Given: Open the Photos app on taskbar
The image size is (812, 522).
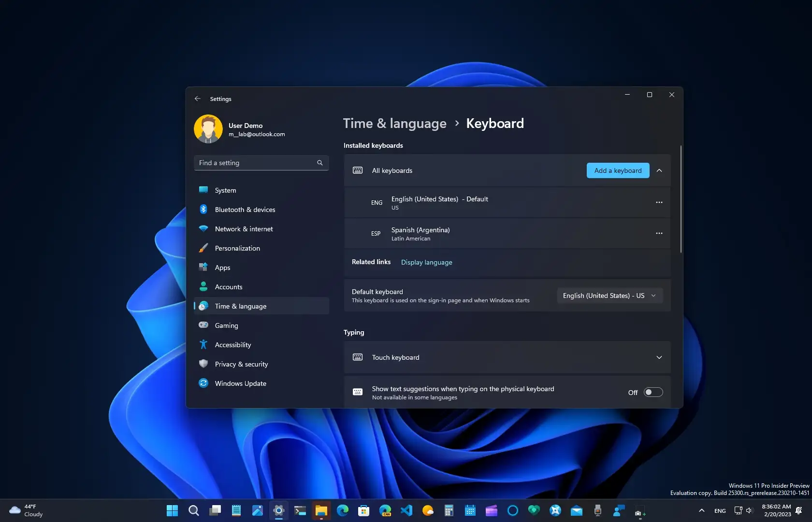Looking at the screenshot, I should tap(258, 510).
